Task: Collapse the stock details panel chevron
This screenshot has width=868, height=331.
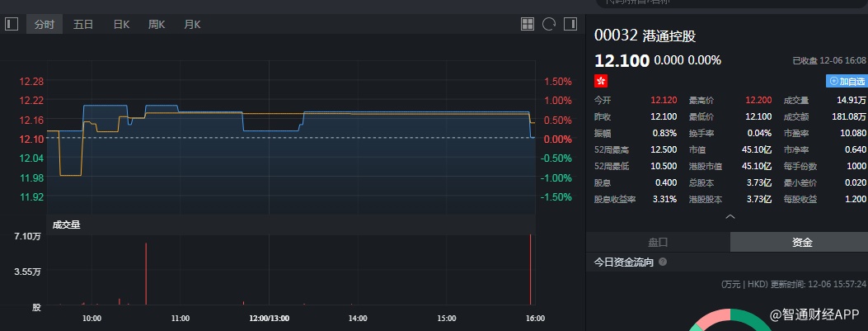Action: (730, 217)
